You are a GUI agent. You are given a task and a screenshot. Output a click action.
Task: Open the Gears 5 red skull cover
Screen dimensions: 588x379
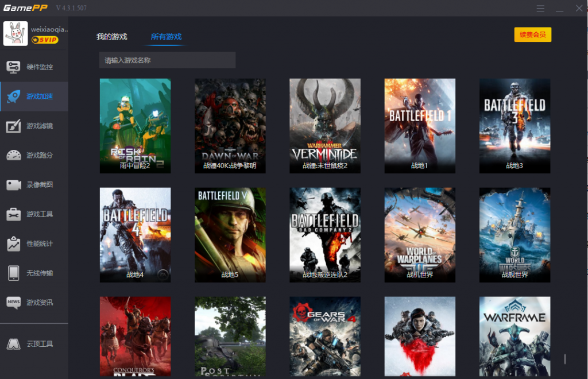coord(420,337)
